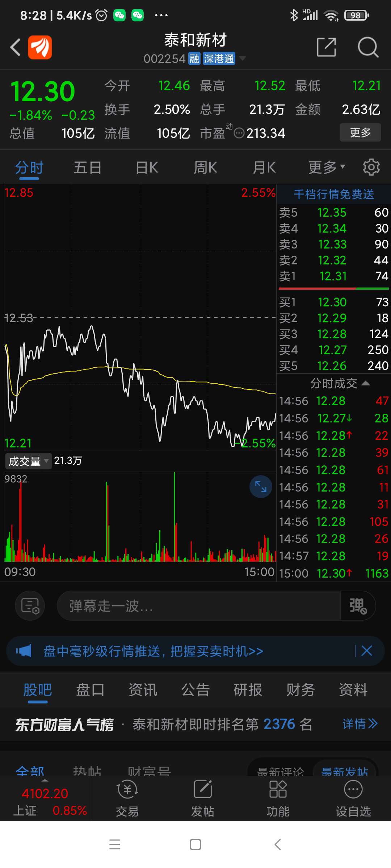Switch to the 公告 tab

pyautogui.click(x=195, y=690)
